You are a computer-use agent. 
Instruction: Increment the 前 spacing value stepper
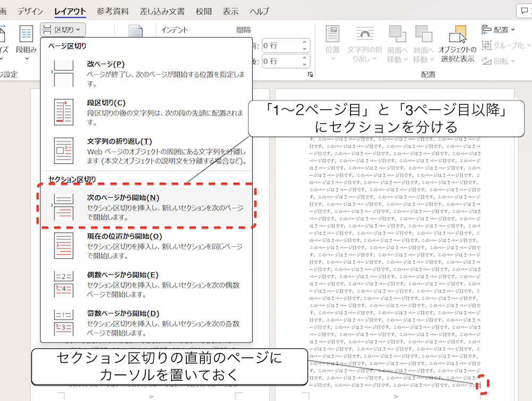[x=305, y=42]
